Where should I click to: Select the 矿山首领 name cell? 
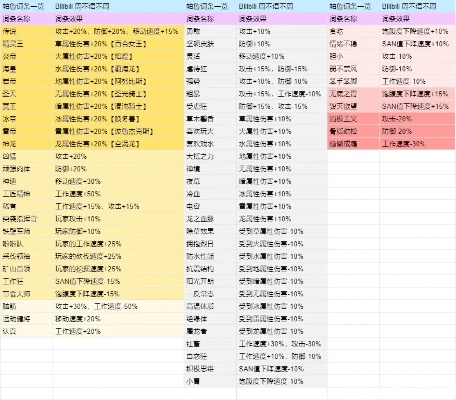pyautogui.click(x=26, y=269)
